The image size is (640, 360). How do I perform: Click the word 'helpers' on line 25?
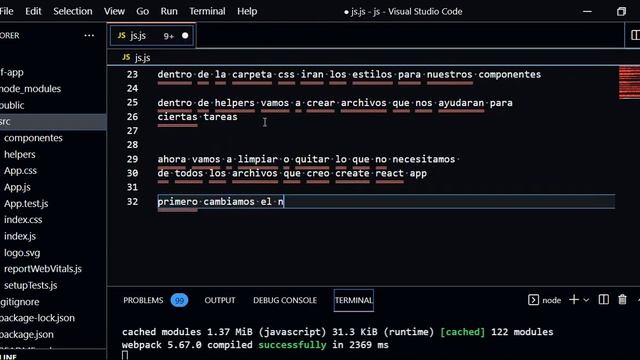point(235,103)
